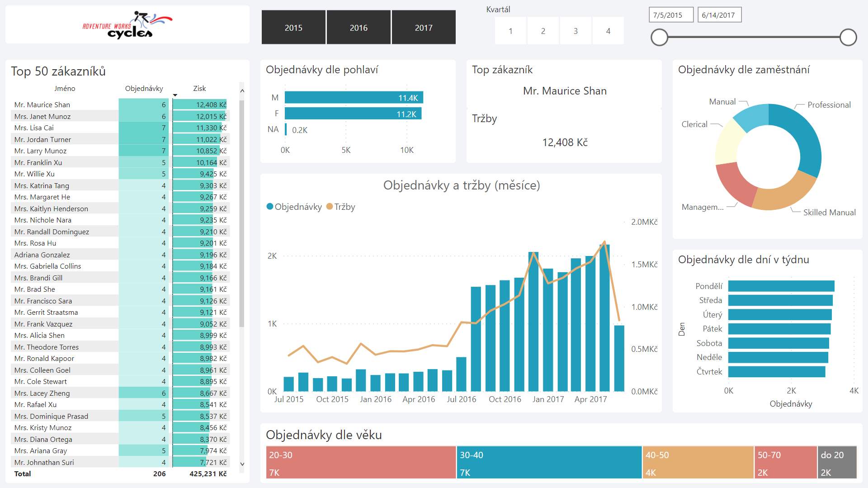Click the M gender bar 11.4K
Viewport: 868px width, 488px height.
pyautogui.click(x=354, y=98)
